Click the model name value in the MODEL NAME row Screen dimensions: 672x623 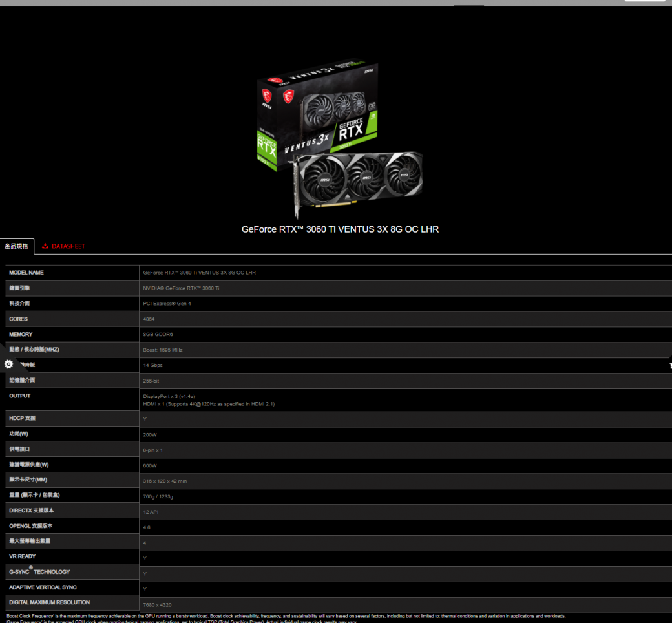point(199,273)
